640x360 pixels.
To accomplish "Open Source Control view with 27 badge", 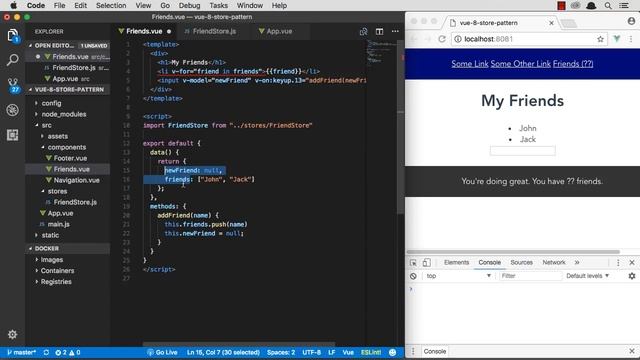I will pyautogui.click(x=13, y=85).
